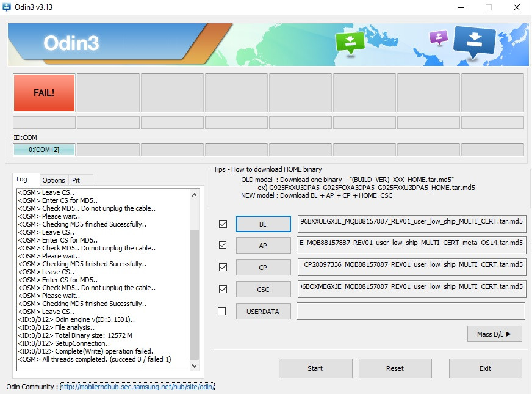Screen dimensions: 532x394
Task: Click the progress bar under FAIL! box
Action: click(x=44, y=122)
